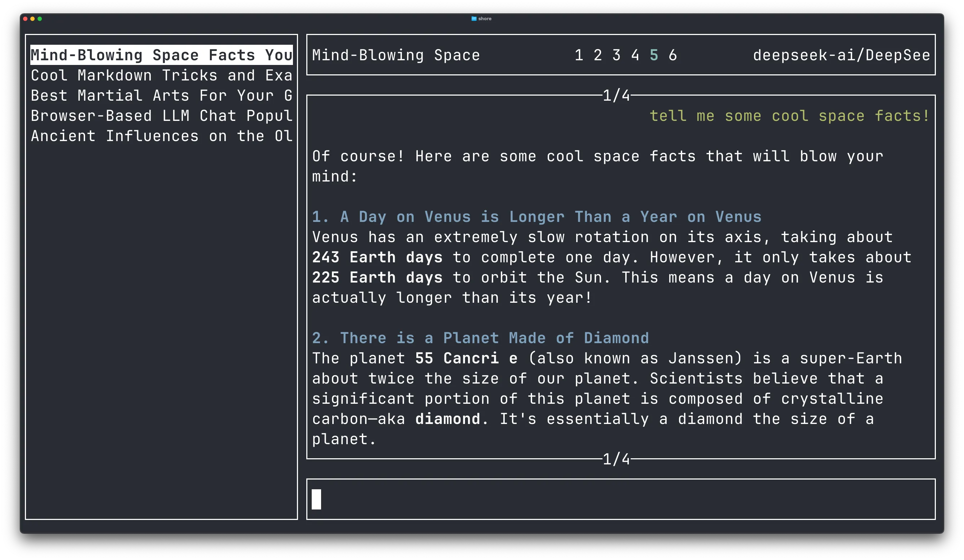Open the "Browser-Based LLM Chat" conversation
This screenshot has height=560, width=964.
click(x=161, y=115)
